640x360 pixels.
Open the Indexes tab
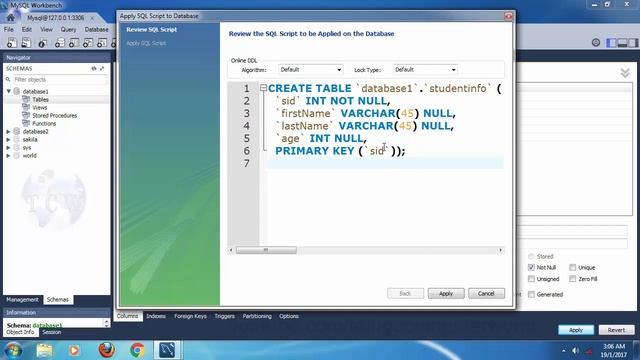tap(156, 316)
